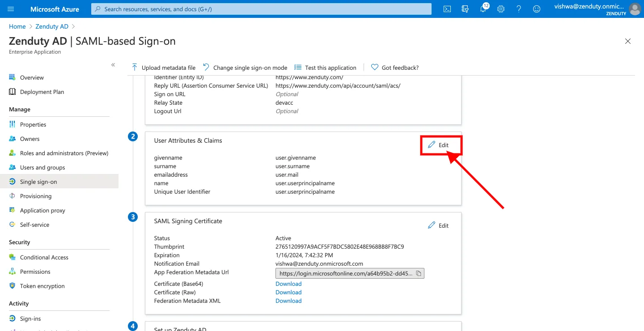Open portal settings gear
The image size is (644, 331).
501,9
